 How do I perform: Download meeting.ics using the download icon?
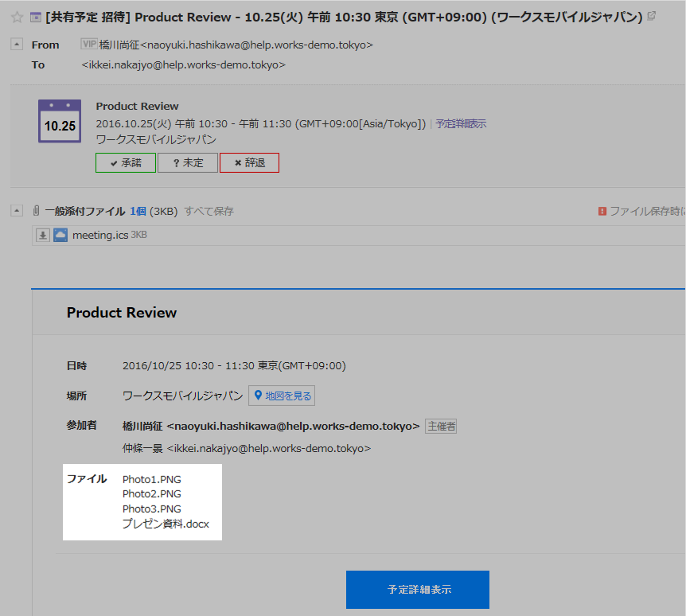(43, 236)
